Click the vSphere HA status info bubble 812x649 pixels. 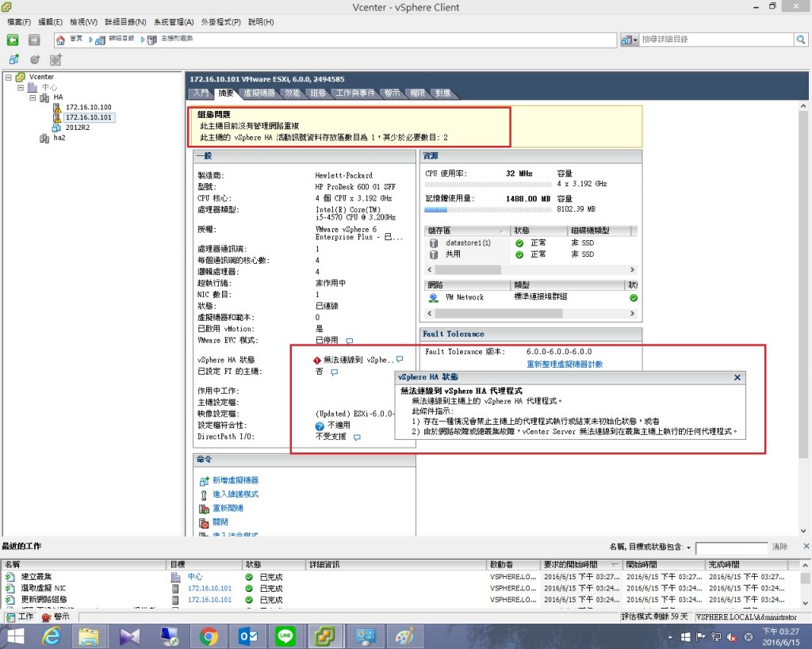click(x=400, y=359)
